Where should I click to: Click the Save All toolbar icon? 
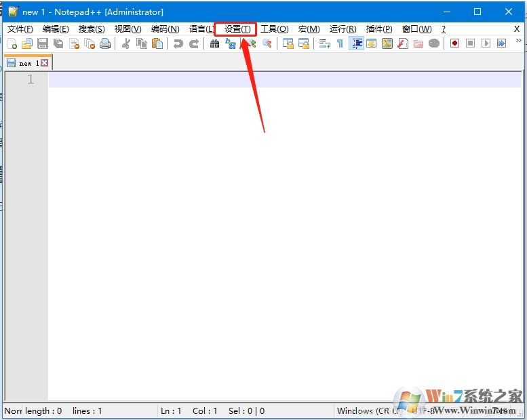pyautogui.click(x=58, y=43)
